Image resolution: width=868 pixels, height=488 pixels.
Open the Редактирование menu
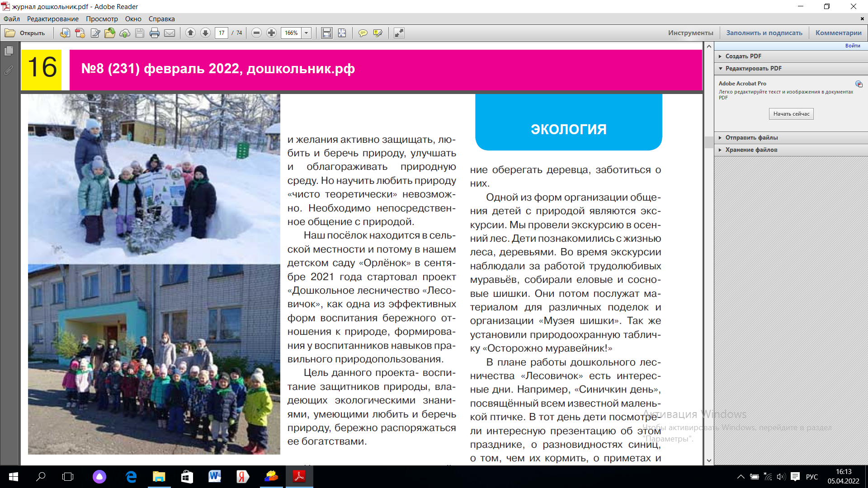[x=52, y=19]
